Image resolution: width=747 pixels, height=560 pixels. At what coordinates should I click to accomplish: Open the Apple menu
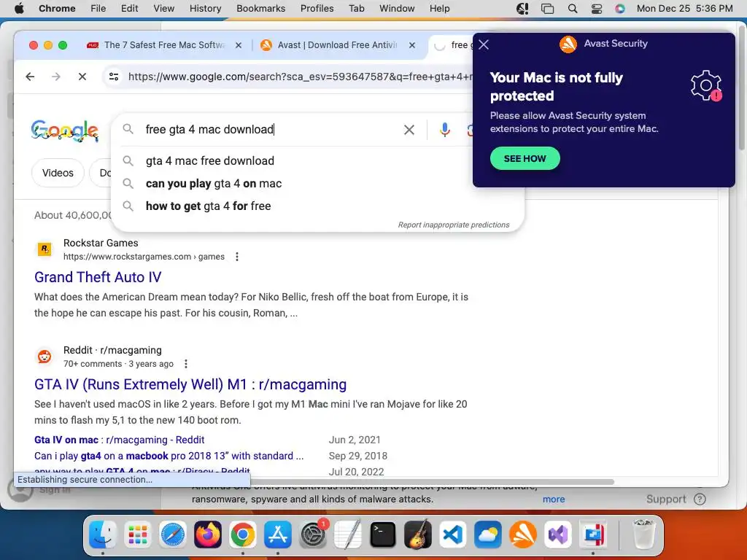point(19,9)
